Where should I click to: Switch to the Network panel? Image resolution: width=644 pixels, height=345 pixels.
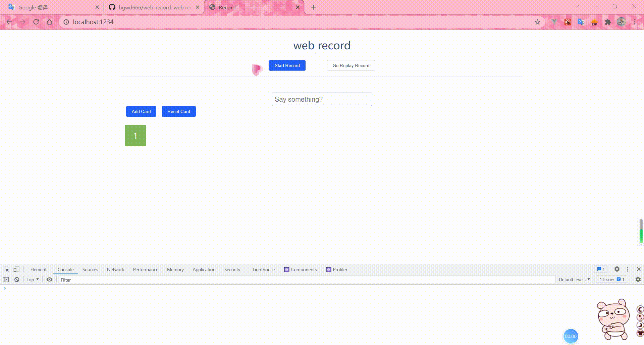(x=115, y=269)
